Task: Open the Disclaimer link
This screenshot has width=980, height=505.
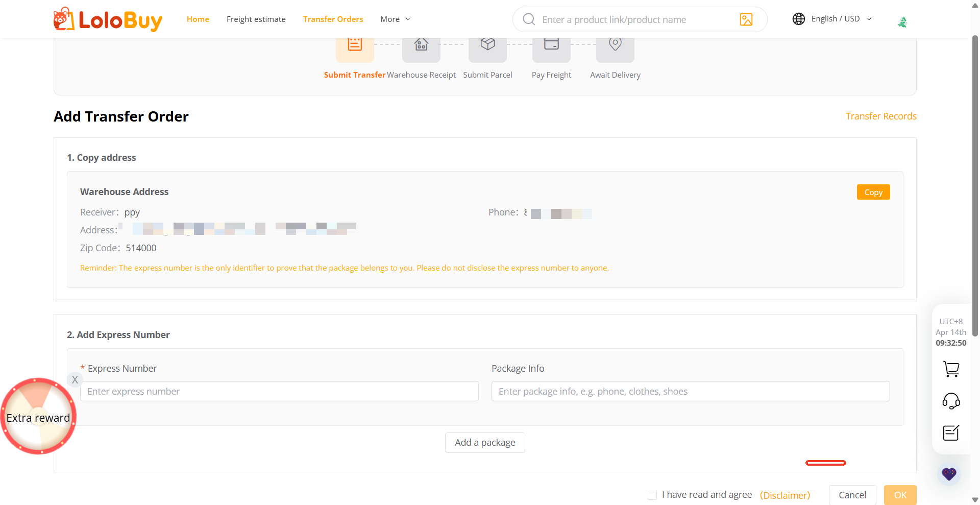Action: (x=785, y=495)
